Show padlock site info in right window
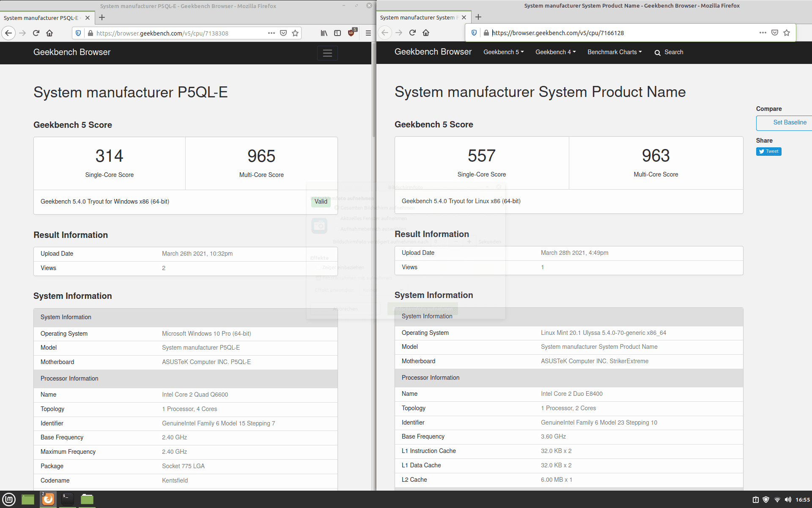Image resolution: width=812 pixels, height=508 pixels. (x=486, y=33)
